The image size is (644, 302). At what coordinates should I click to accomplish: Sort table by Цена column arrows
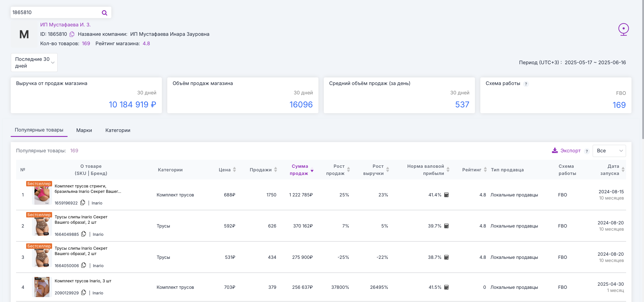click(x=234, y=170)
